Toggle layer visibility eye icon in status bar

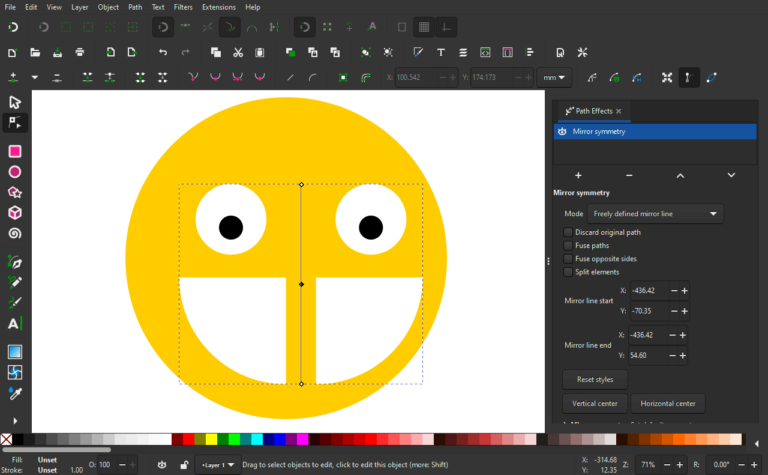click(x=162, y=465)
